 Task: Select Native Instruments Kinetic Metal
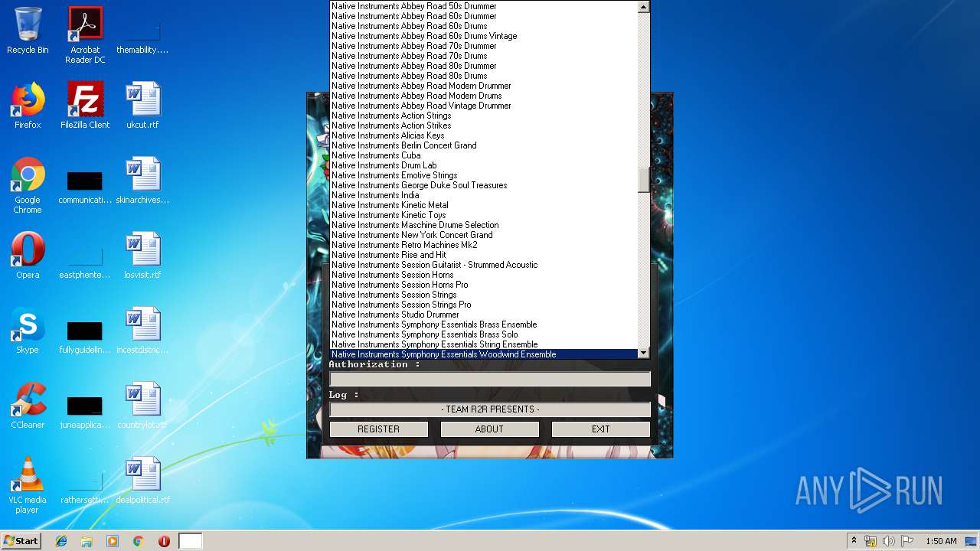483,205
